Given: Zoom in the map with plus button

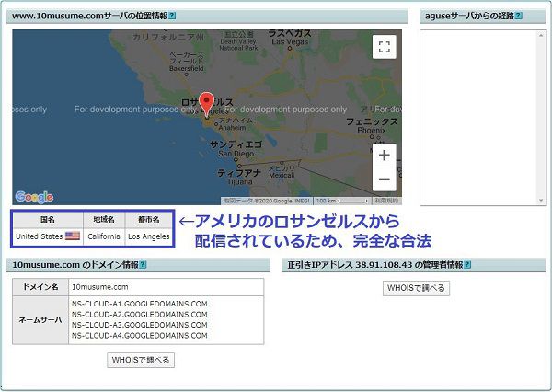Looking at the screenshot, I should tap(384, 156).
